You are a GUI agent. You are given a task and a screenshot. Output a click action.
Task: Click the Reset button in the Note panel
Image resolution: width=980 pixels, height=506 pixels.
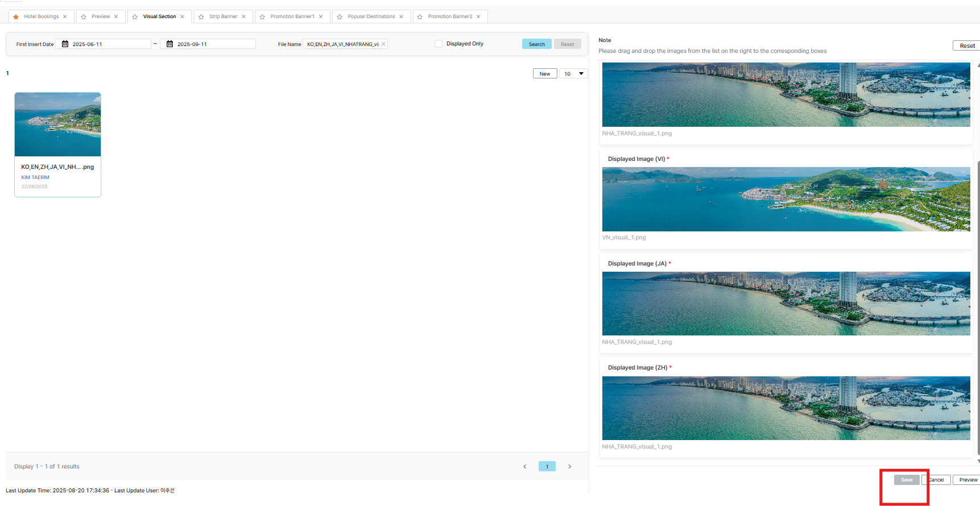[x=967, y=46]
